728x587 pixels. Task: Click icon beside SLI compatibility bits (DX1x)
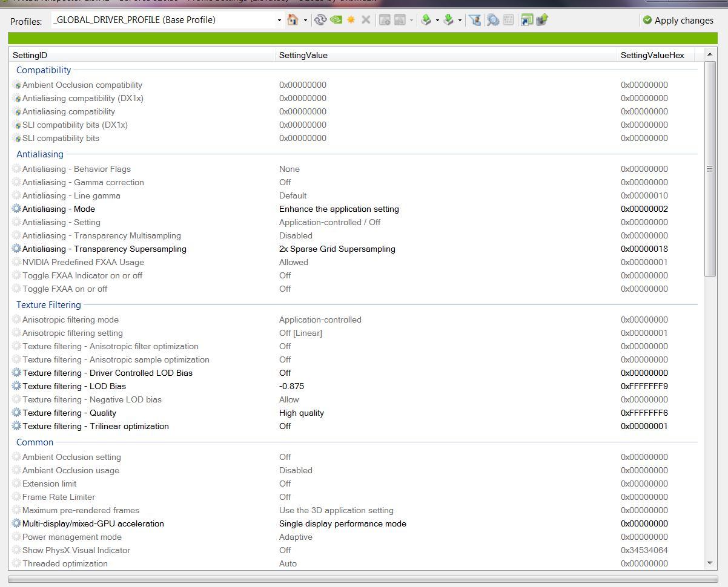16,125
